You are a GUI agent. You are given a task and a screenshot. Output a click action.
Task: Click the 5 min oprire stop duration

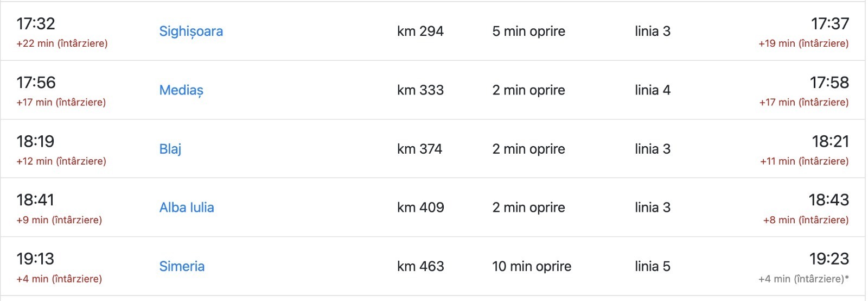pos(528,32)
